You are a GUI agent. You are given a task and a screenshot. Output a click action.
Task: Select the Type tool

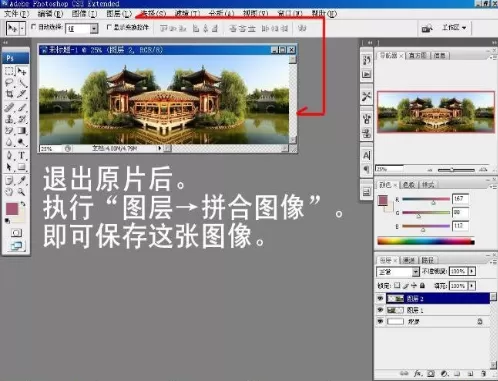(x=22, y=155)
